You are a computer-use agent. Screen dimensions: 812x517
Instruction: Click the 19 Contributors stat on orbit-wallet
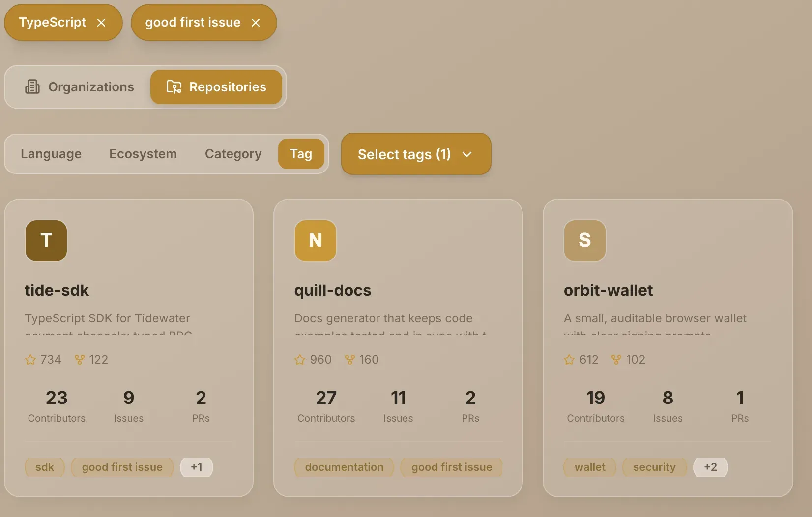[x=596, y=406]
